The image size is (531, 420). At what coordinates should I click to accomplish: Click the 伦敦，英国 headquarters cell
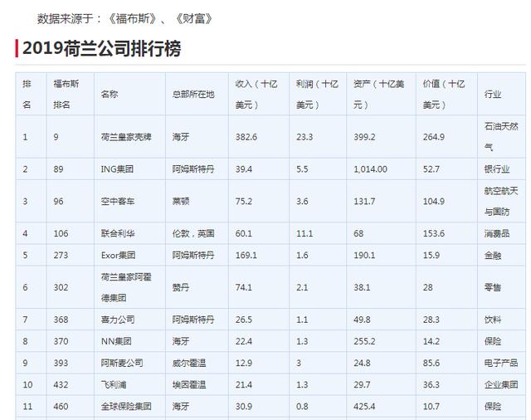click(x=194, y=234)
